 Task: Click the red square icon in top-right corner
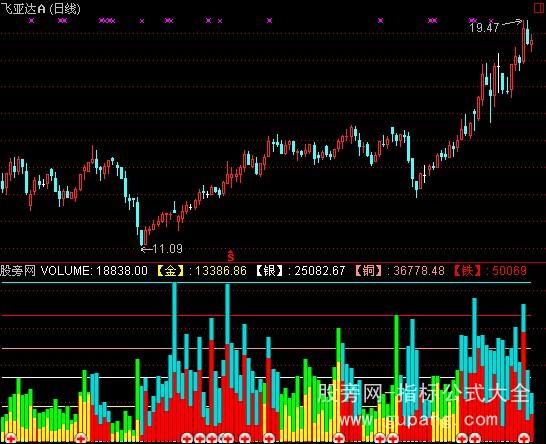(540, 8)
